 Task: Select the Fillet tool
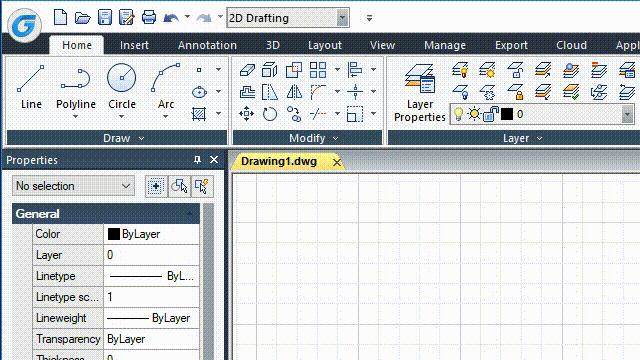point(318,92)
